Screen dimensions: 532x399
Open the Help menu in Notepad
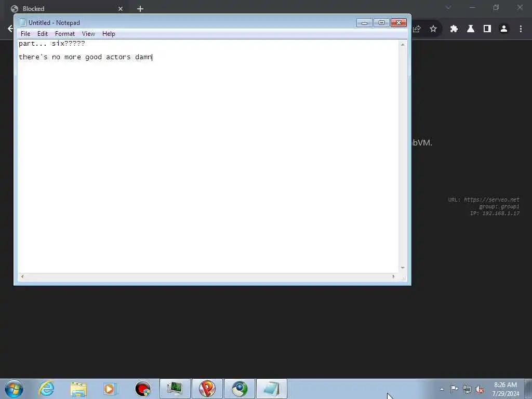pyautogui.click(x=109, y=34)
